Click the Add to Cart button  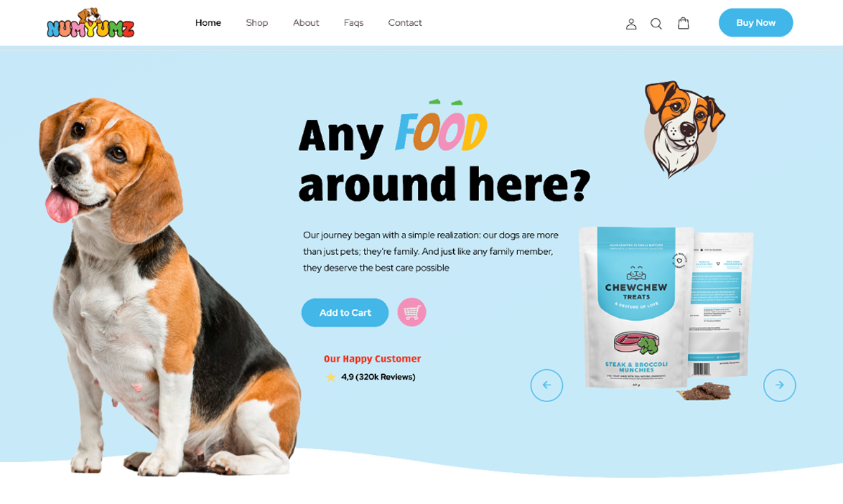coord(345,312)
